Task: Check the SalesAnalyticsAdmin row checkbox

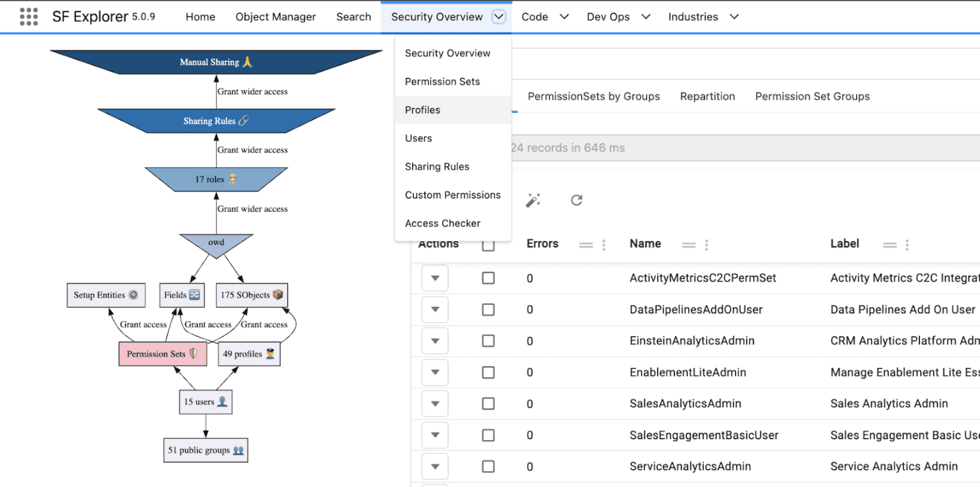Action: coord(488,403)
